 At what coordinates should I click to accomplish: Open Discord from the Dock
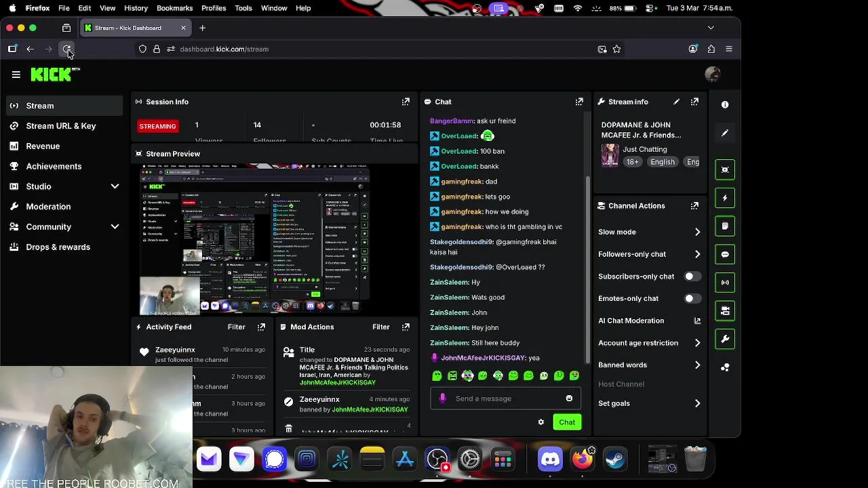[x=550, y=460]
